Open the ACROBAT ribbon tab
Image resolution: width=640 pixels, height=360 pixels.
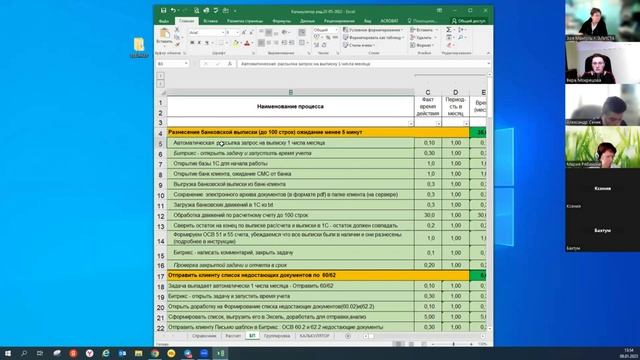[389, 21]
